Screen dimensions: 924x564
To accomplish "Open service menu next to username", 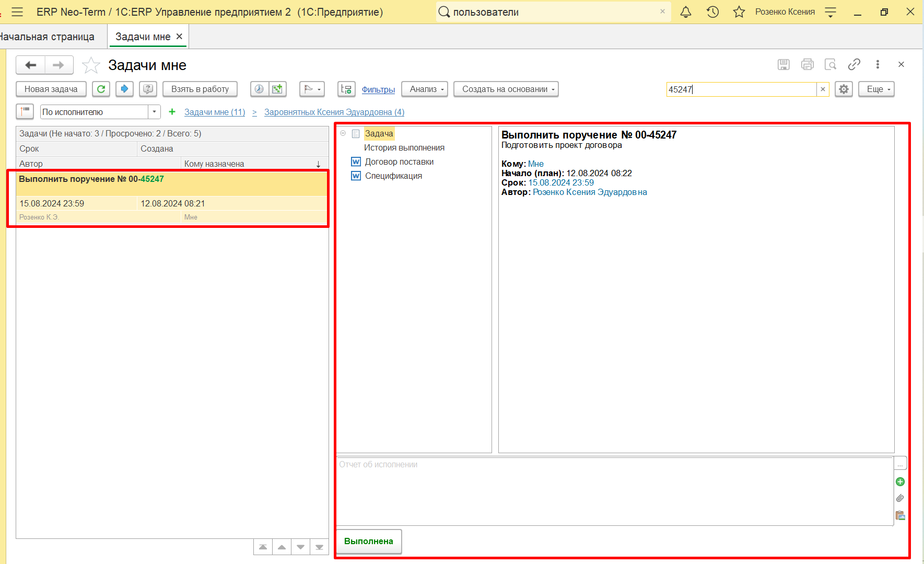I will pyautogui.click(x=831, y=11).
